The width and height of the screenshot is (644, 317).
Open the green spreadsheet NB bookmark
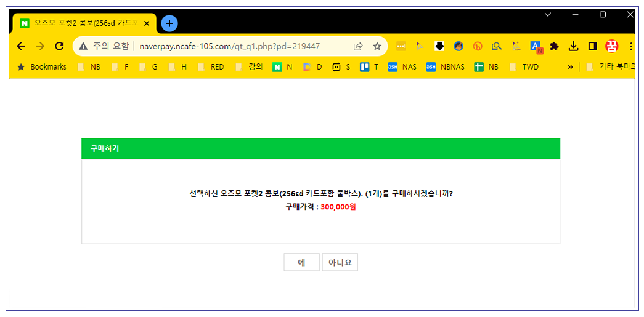coord(486,67)
